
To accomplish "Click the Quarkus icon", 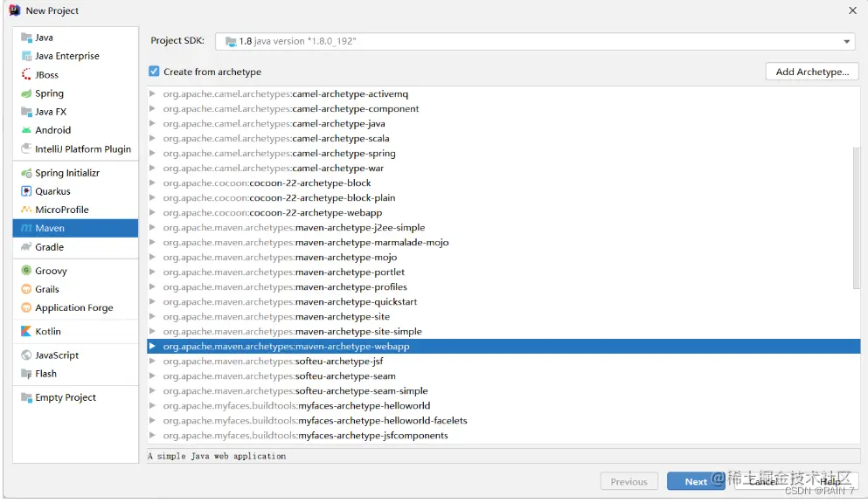I will click(x=26, y=191).
